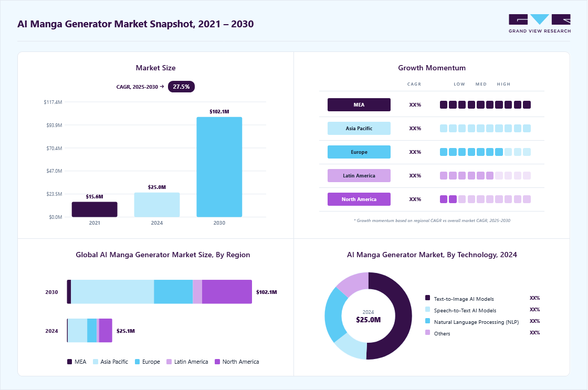Click the XX% CAGR value for Asia Pacific

pos(415,129)
